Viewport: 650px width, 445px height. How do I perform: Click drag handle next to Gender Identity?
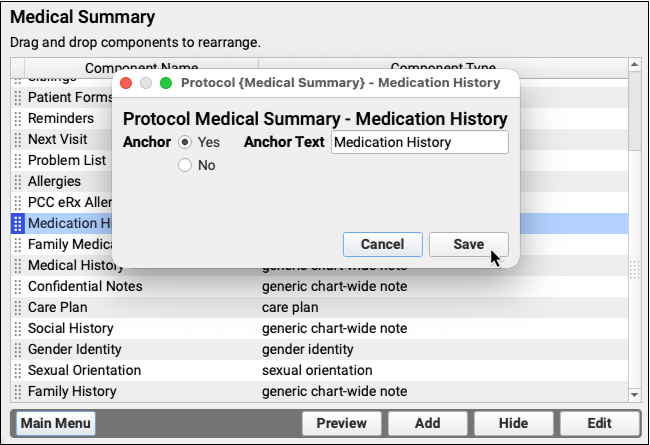18,350
